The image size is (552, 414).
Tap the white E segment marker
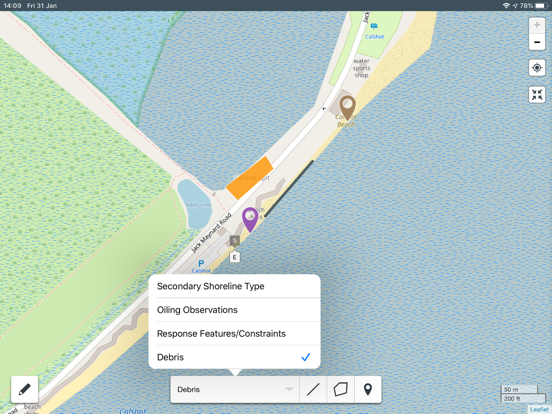point(235,257)
